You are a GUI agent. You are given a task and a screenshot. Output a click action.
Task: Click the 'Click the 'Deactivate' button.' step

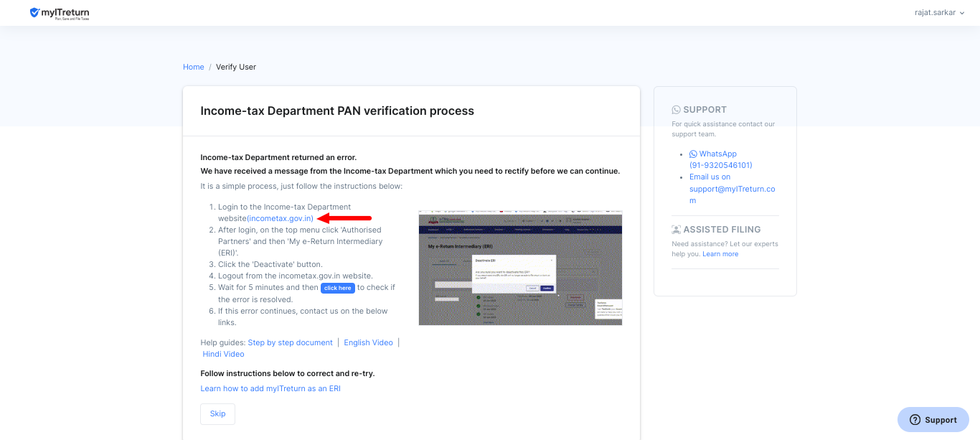pyautogui.click(x=270, y=264)
